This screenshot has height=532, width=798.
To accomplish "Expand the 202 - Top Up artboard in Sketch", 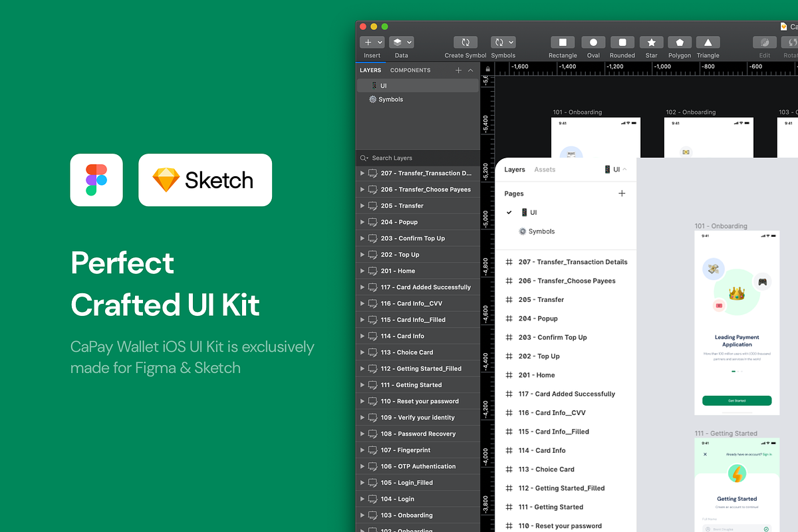I will 362,255.
